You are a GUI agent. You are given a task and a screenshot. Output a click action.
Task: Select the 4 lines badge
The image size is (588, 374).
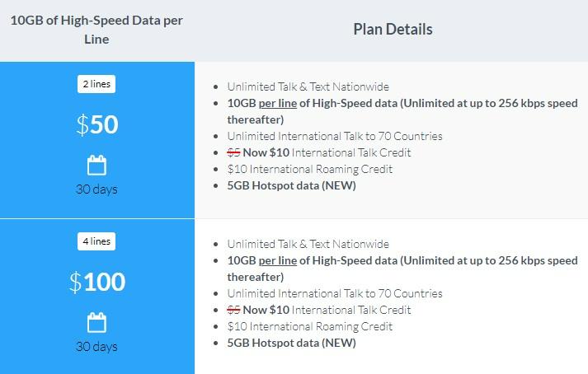point(96,241)
